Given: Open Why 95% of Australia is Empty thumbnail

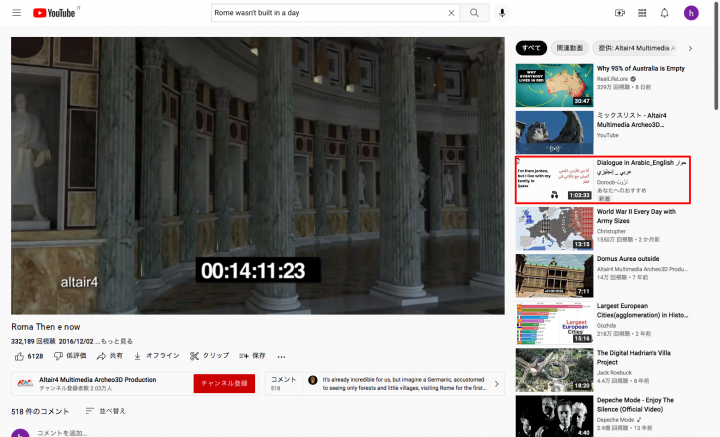Looking at the screenshot, I should coord(554,85).
